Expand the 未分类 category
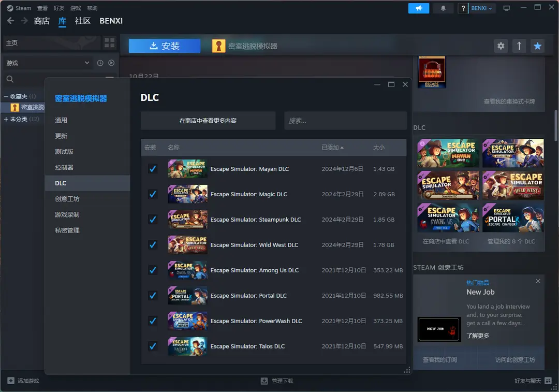The width and height of the screenshot is (559, 392). click(6, 119)
